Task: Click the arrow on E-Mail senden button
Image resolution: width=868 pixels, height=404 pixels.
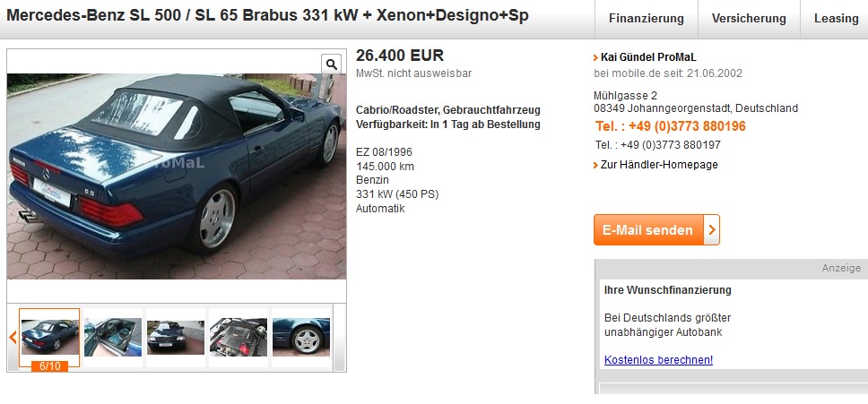Action: tap(712, 230)
